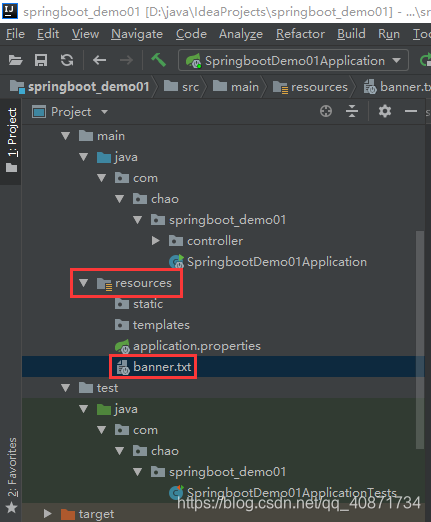Screen dimensions: 431x522
Task: Navigate back with the left arrow icon
Action: click(x=99, y=60)
